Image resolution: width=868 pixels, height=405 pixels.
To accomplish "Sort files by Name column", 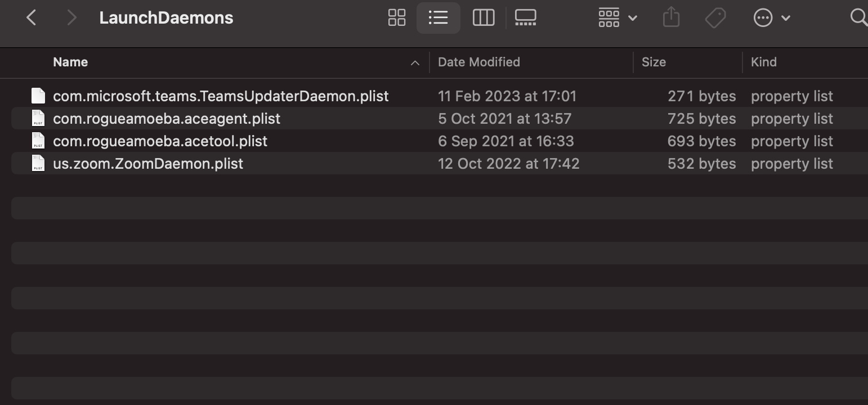I will click(70, 62).
